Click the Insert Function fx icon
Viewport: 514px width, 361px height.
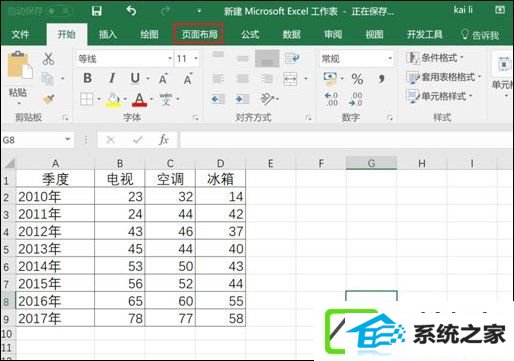point(163,140)
